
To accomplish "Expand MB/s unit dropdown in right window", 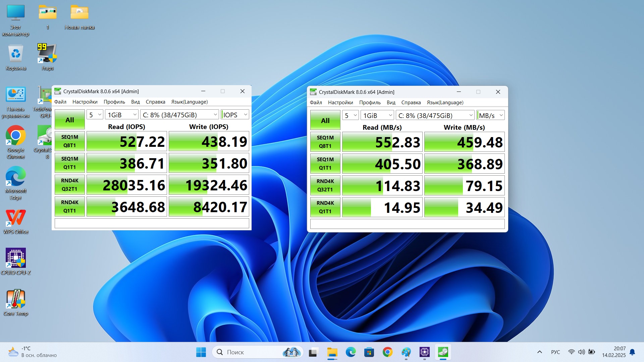I will [x=490, y=115].
